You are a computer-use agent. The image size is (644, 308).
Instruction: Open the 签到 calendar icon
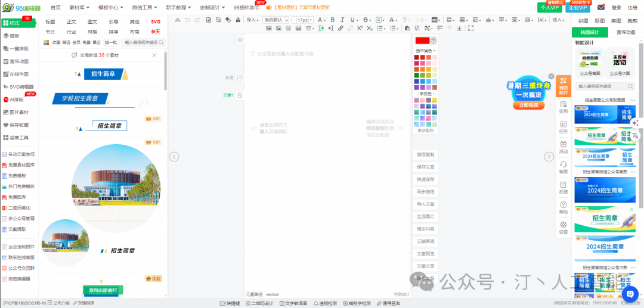(x=563, y=104)
